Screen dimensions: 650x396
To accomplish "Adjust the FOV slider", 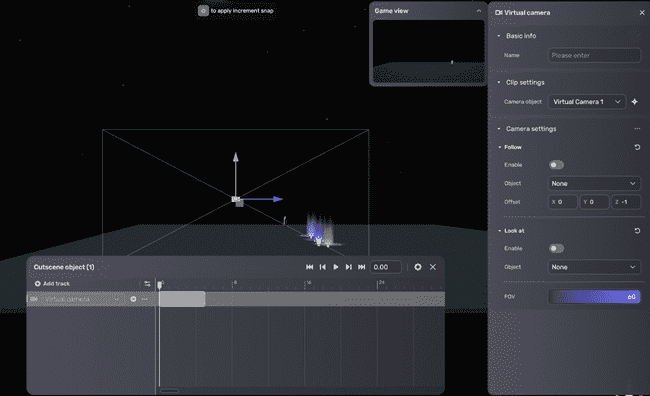I will coord(594,296).
